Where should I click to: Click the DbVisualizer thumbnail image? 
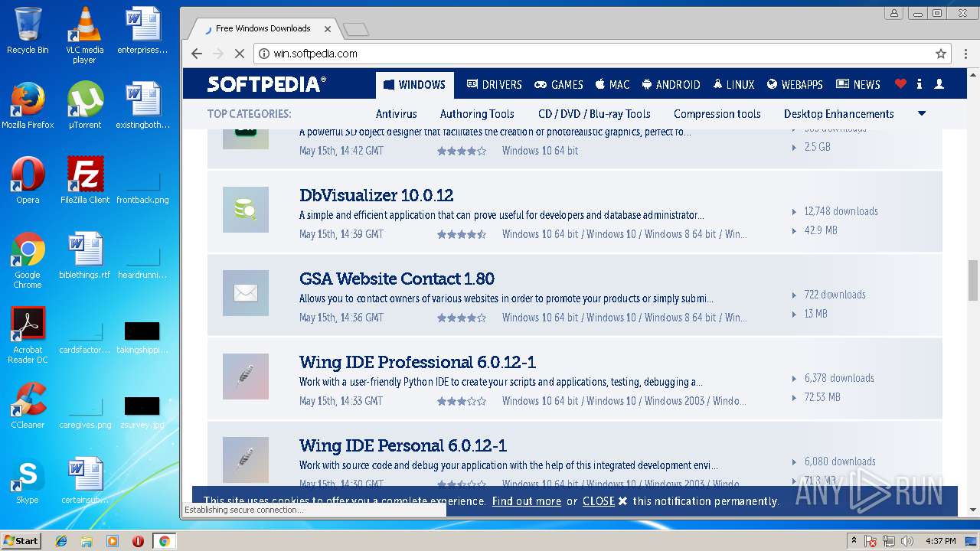tap(246, 210)
